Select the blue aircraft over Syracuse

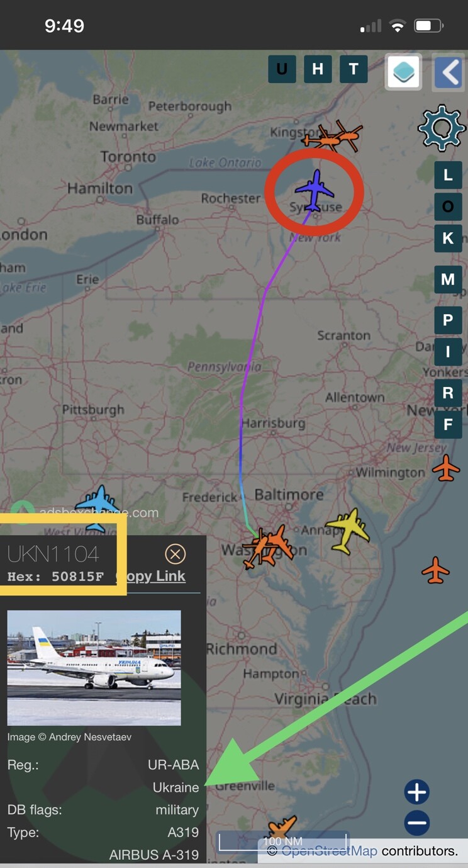tap(314, 190)
